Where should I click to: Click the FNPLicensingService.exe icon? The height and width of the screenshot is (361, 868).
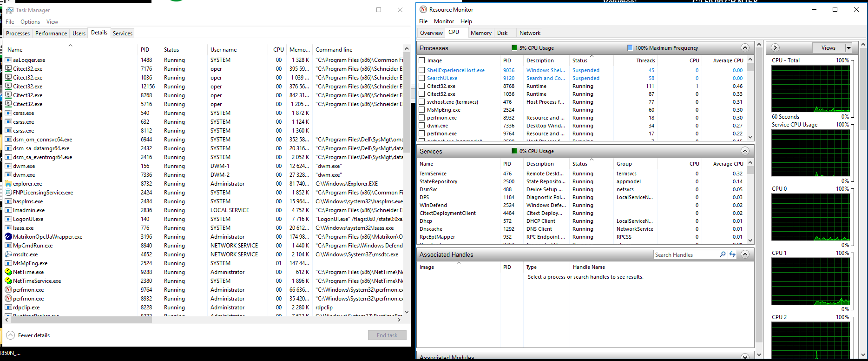click(8, 193)
